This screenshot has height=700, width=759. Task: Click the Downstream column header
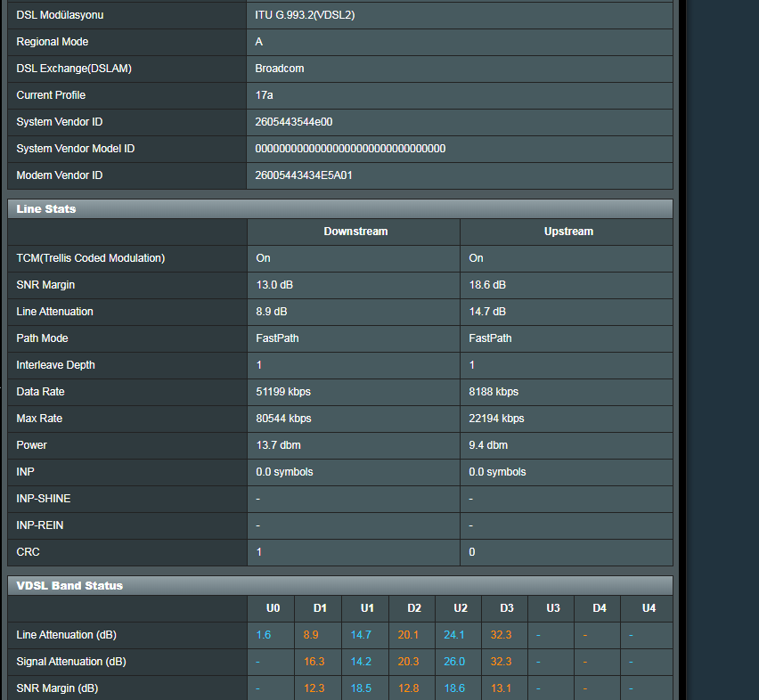point(355,232)
